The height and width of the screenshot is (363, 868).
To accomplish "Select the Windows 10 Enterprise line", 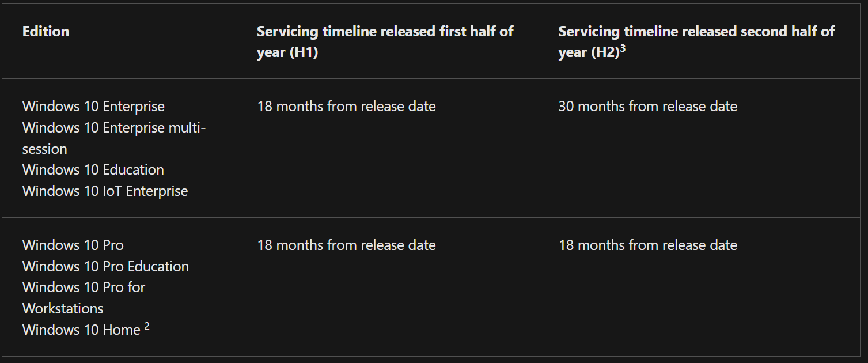I will point(93,107).
